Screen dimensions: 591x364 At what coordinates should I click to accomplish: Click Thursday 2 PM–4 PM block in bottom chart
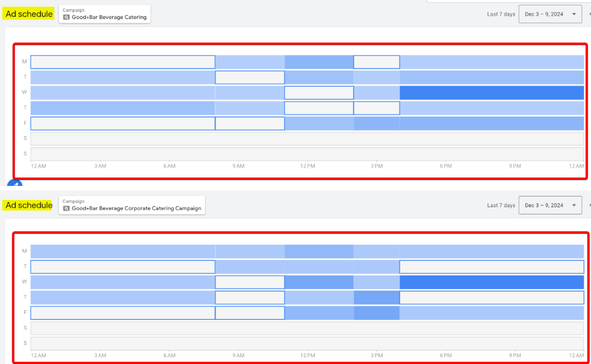tap(376, 297)
